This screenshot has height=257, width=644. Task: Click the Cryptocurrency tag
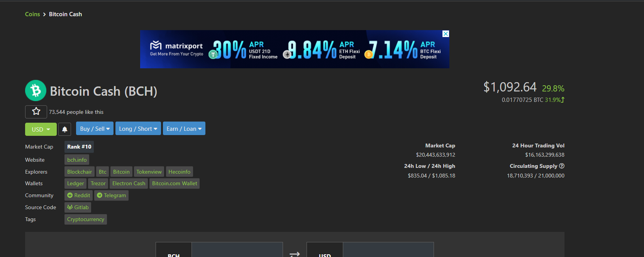86,219
